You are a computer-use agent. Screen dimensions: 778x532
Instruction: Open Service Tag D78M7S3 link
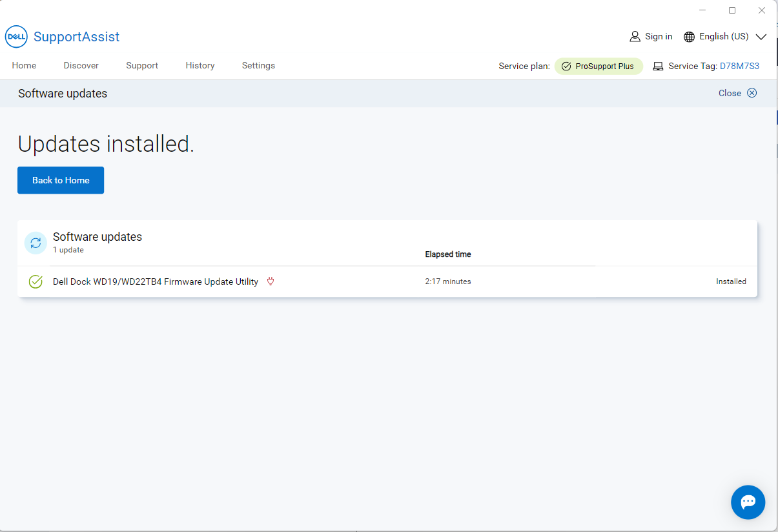[739, 66]
